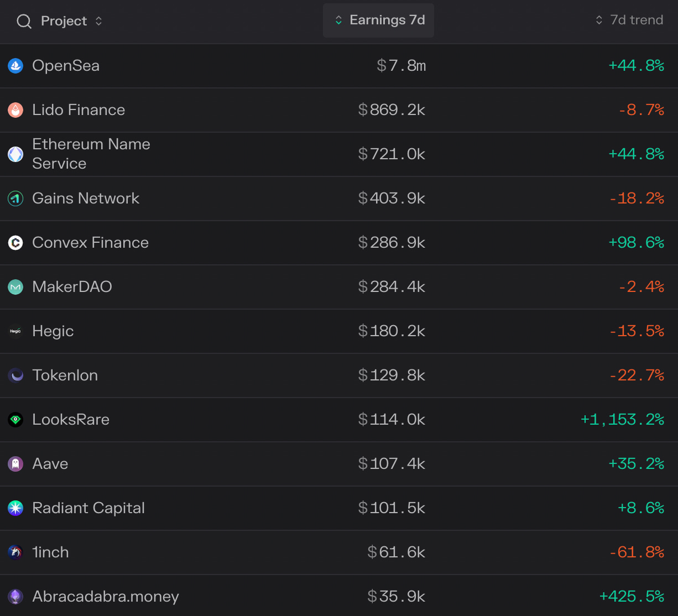Open the Gains Network project
678x616 pixels.
click(86, 199)
